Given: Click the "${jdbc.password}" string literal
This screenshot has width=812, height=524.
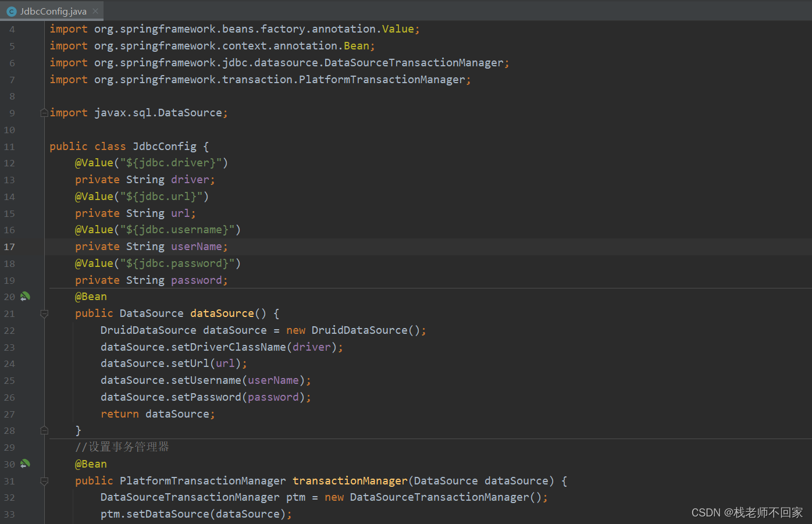Looking at the screenshot, I should [x=177, y=263].
